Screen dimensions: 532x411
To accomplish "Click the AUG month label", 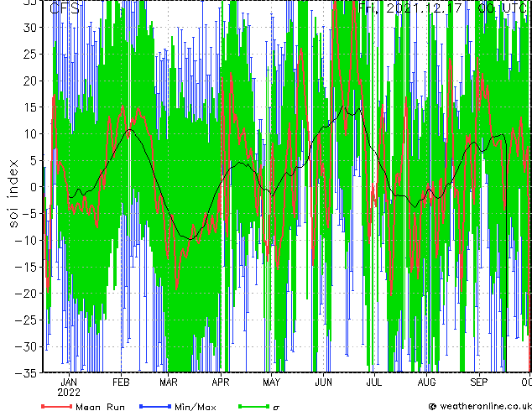I will (x=426, y=382).
